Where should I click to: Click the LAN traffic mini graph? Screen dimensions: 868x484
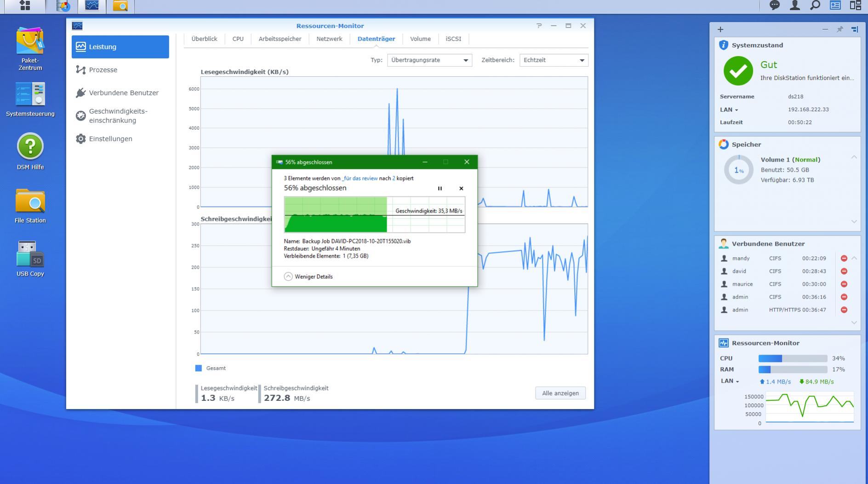tap(810, 408)
